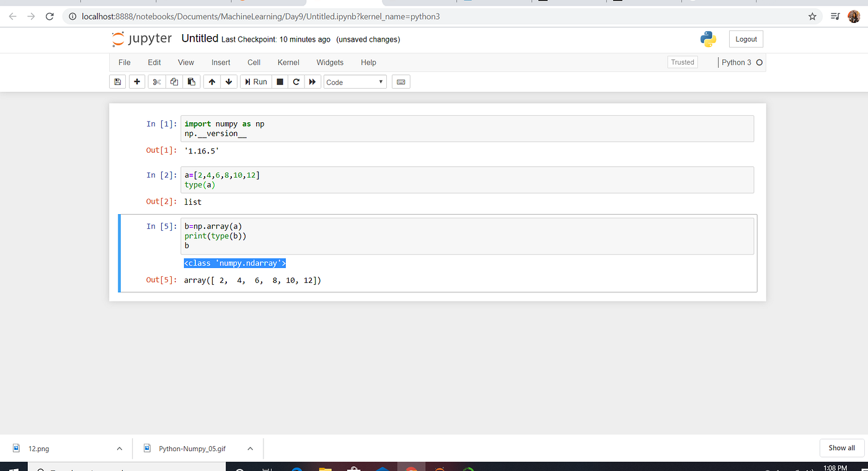Cut the selected cell
The height and width of the screenshot is (471, 868).
tap(156, 81)
